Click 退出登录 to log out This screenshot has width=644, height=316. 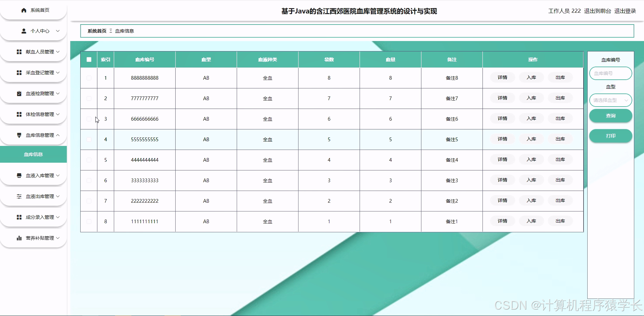[625, 11]
